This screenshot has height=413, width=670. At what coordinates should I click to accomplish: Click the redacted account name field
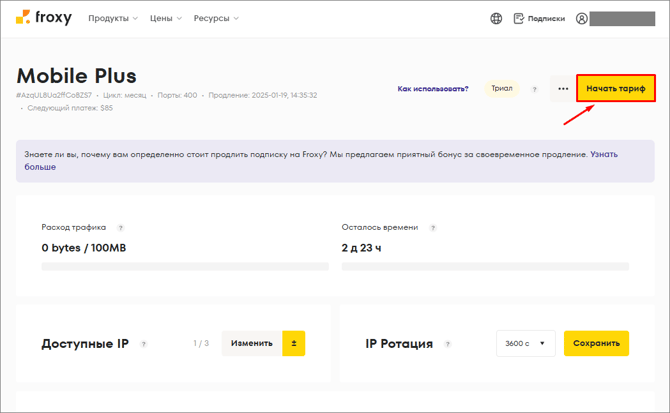(x=622, y=19)
